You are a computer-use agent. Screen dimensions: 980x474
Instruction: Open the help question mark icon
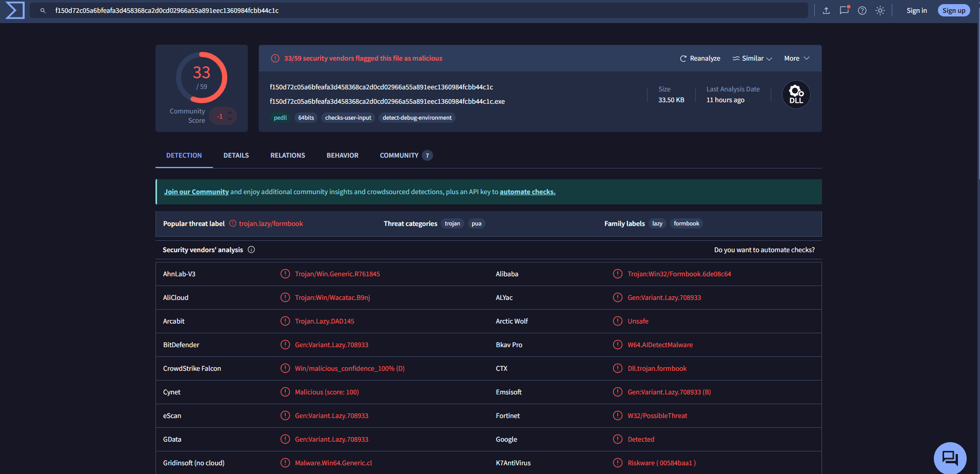click(x=862, y=10)
